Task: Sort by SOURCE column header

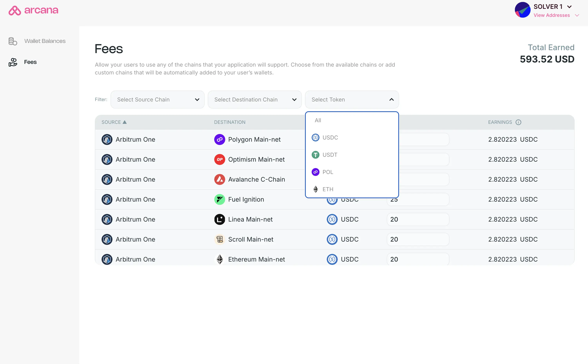Action: [114, 122]
